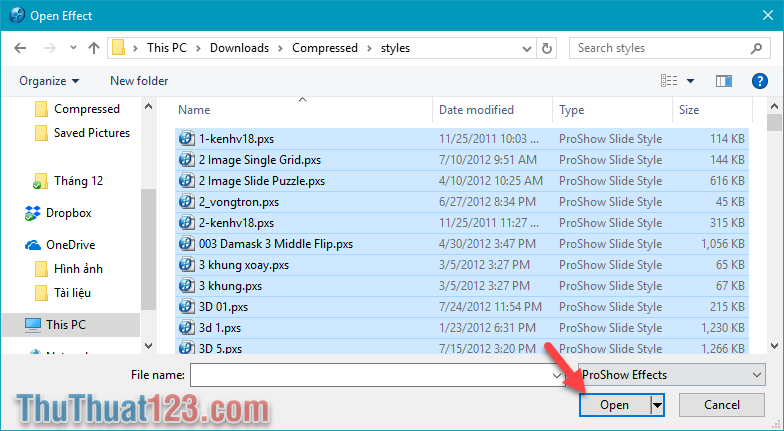
Task: Open the help question mark
Action: 760,81
